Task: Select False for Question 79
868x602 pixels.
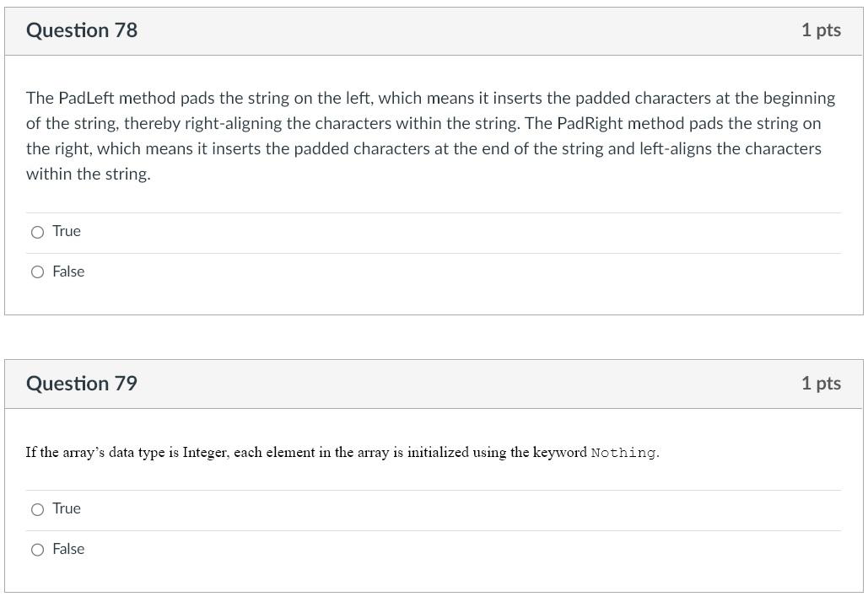Action: [37, 549]
